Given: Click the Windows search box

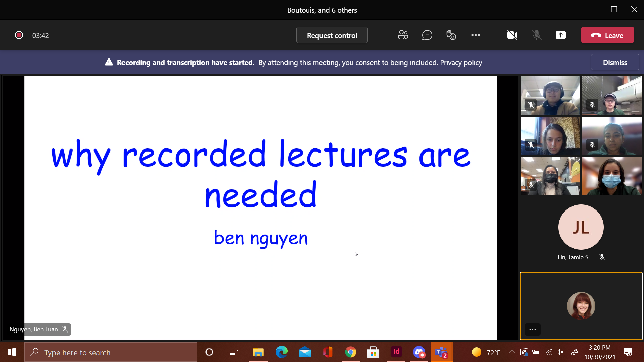Looking at the screenshot, I should 111,352.
